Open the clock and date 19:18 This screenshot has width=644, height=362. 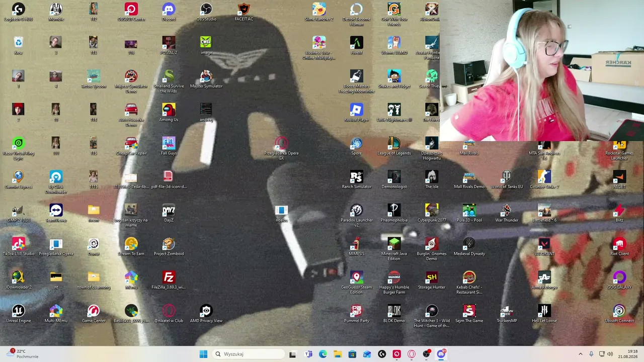(627, 354)
